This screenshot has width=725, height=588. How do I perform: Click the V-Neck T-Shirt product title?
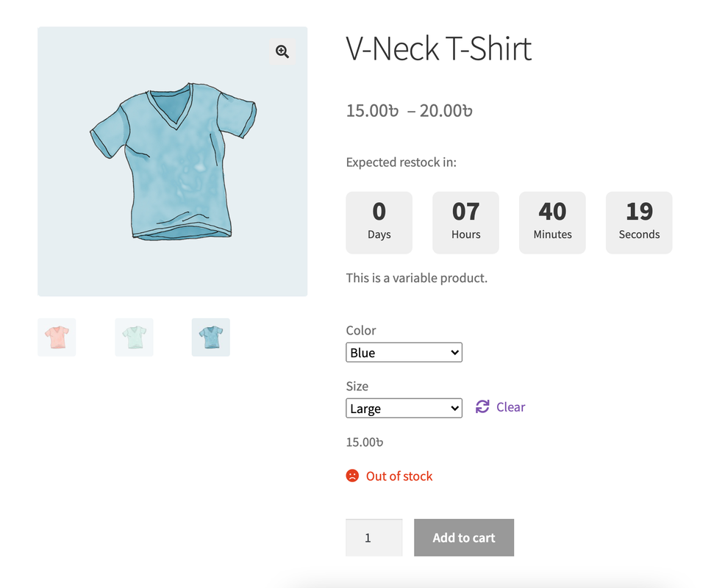click(438, 49)
